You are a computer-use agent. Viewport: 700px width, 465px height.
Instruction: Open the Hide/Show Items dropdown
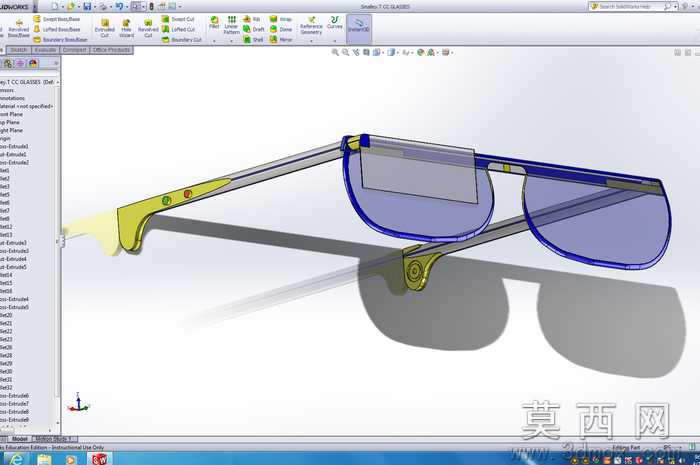pos(406,53)
